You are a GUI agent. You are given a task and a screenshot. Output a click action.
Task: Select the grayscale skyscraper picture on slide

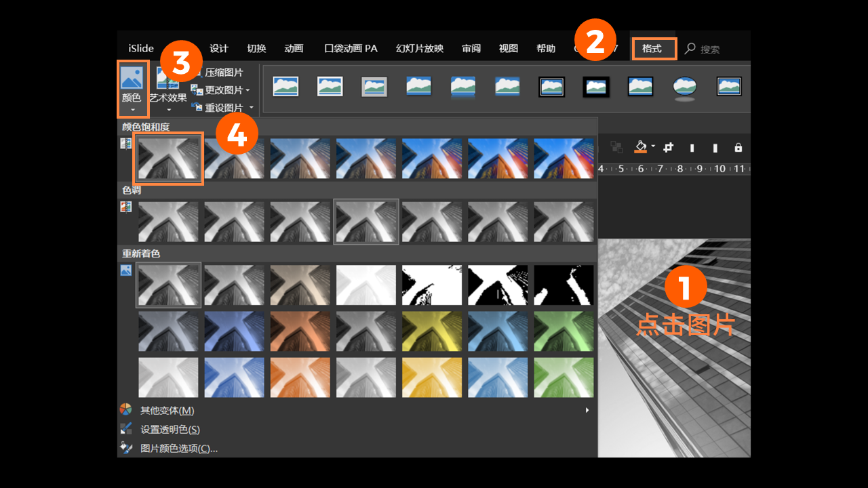(x=674, y=348)
